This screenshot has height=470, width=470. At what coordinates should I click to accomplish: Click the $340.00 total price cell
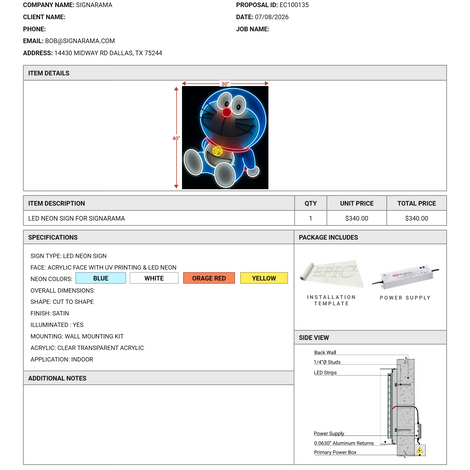coord(417,218)
